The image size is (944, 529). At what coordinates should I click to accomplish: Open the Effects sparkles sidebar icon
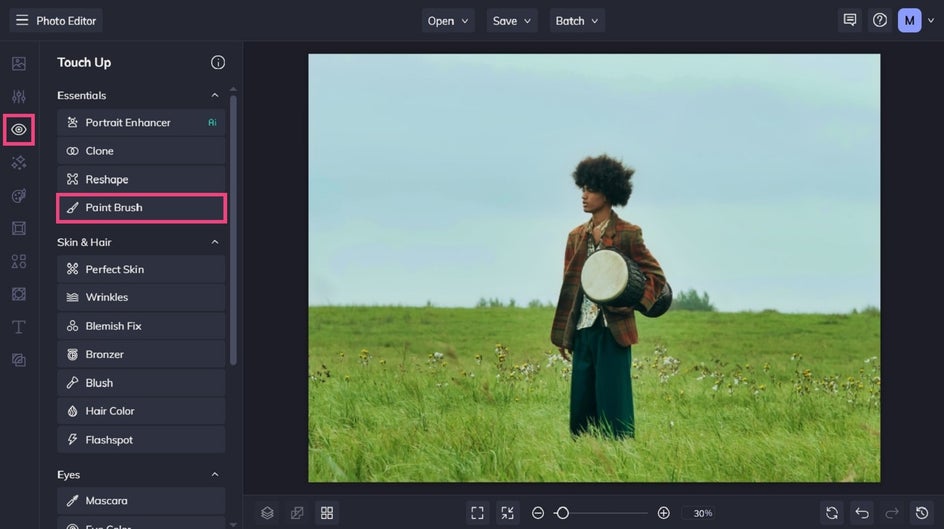19,162
